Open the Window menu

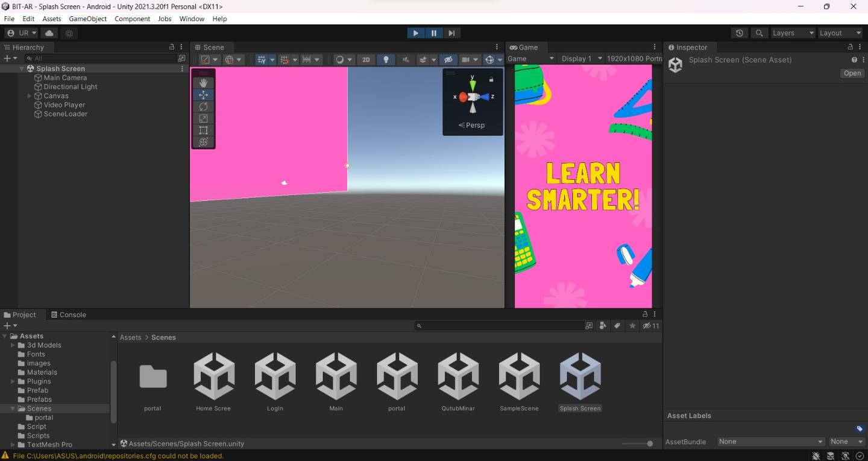tap(192, 19)
